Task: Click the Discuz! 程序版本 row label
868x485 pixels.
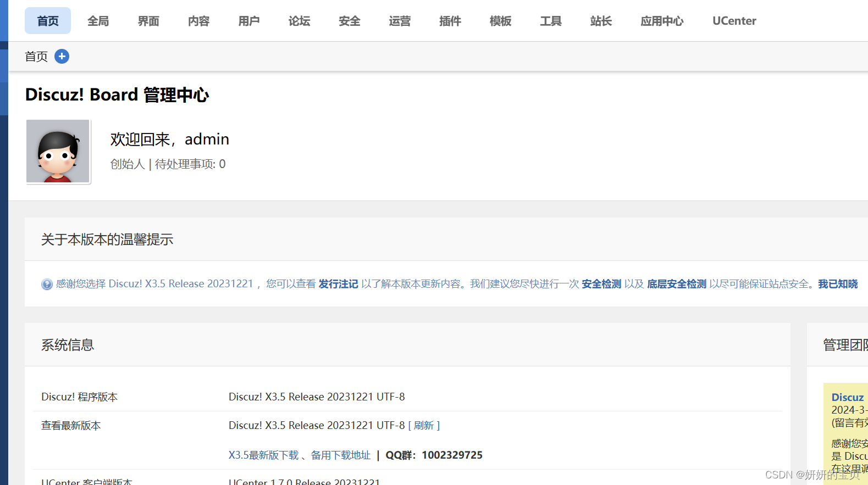Action: 80,397
